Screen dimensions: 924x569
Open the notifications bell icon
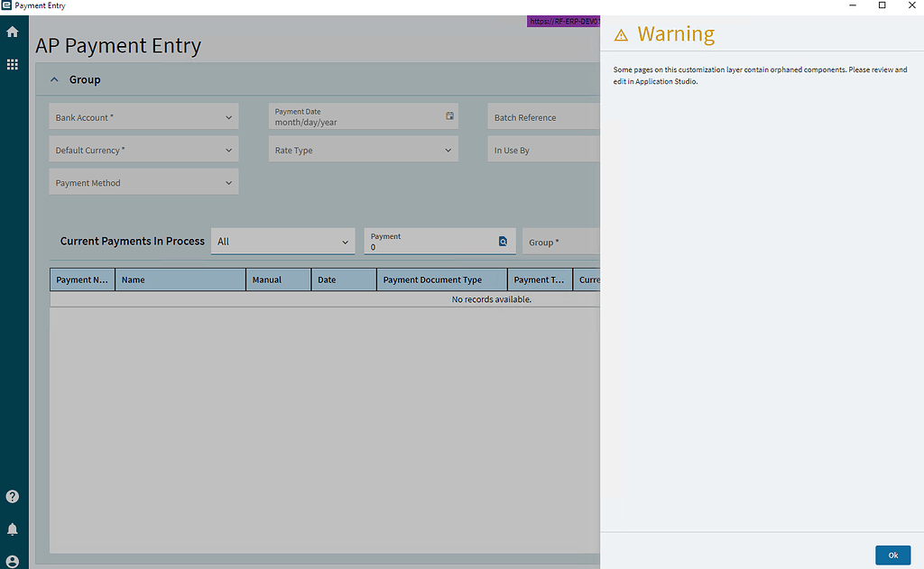coord(13,528)
